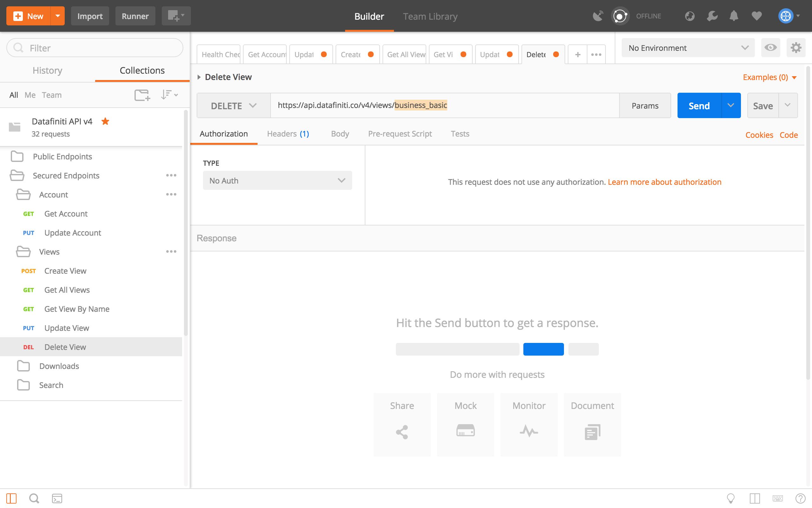
Task: Click the Document card
Action: click(x=592, y=425)
